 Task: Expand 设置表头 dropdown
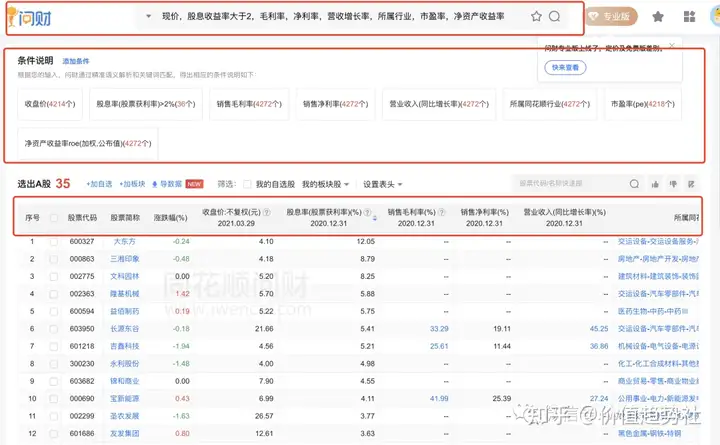[x=400, y=185]
